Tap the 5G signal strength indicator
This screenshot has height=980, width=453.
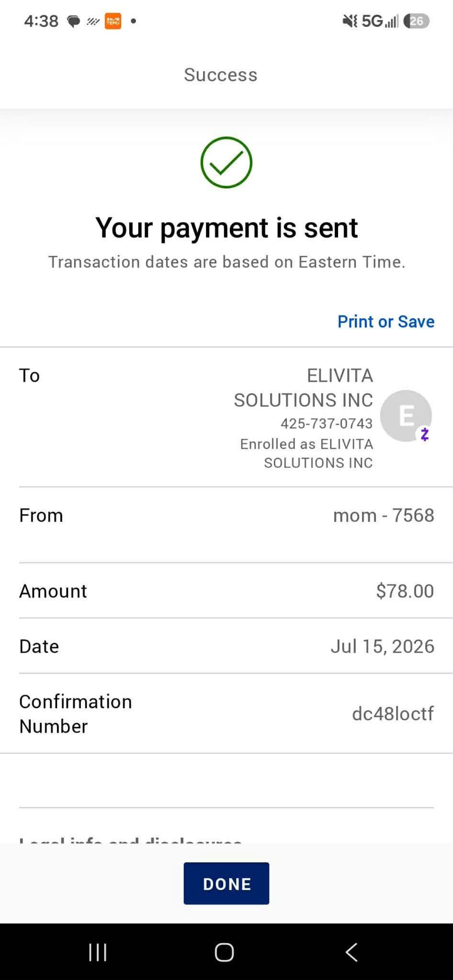point(380,21)
